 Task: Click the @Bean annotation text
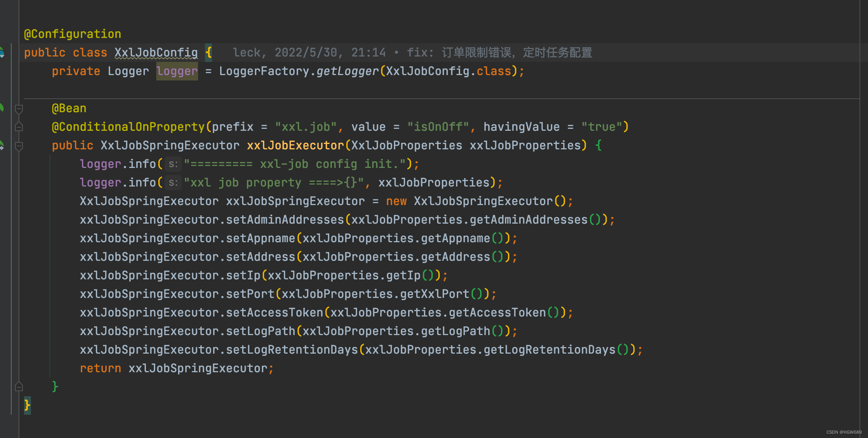pos(69,108)
